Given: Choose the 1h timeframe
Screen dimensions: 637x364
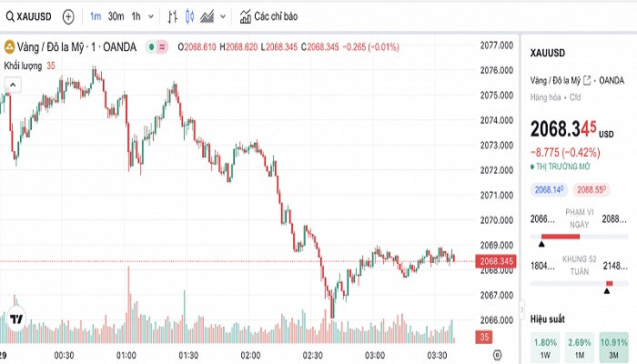Looking at the screenshot, I should (x=136, y=16).
